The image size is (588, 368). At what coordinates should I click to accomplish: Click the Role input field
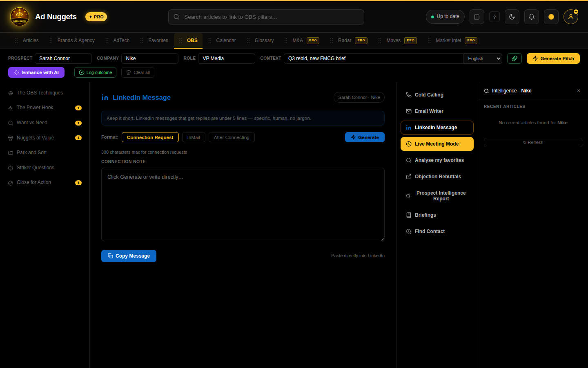pos(227,58)
